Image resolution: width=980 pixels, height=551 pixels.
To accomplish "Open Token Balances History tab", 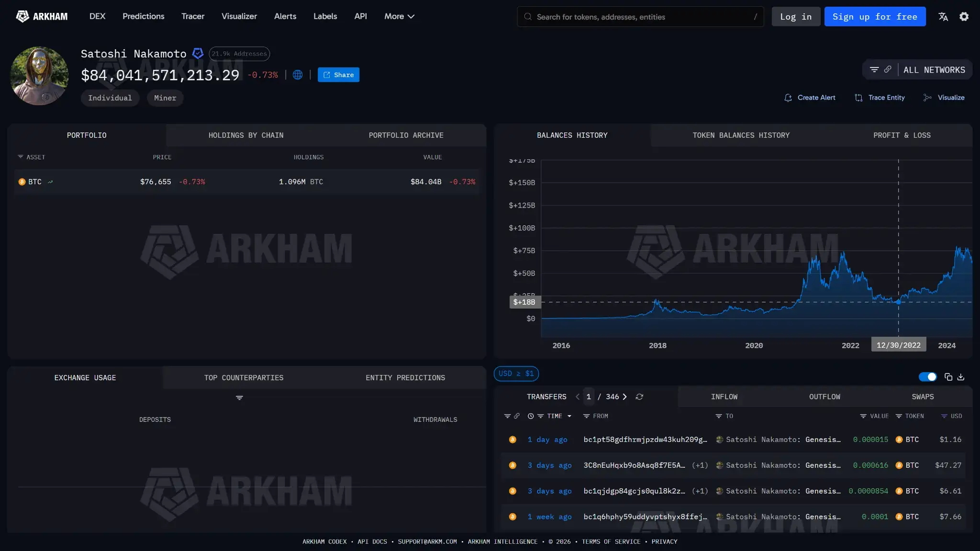I will 741,135.
